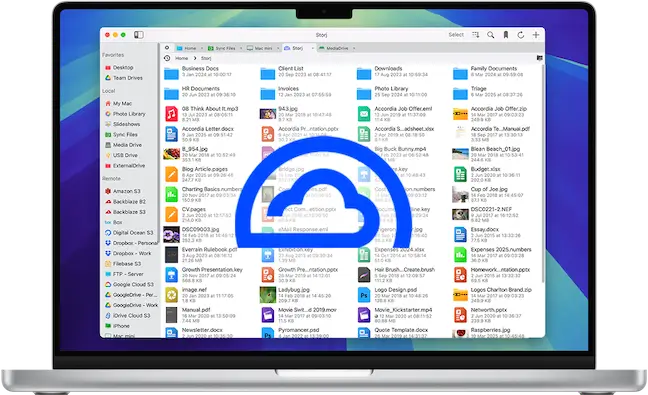
Task: Refresh the folder with the reload icon
Action: [x=521, y=35]
